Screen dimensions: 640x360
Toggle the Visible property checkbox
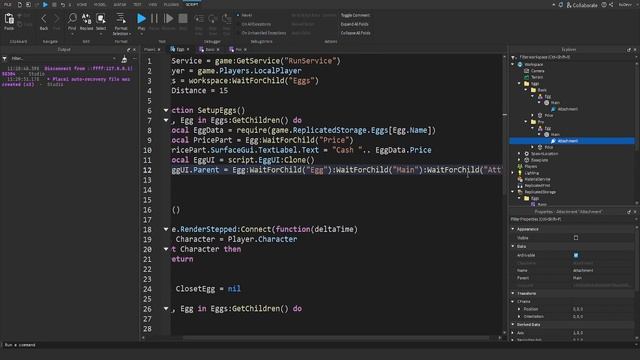coord(576,238)
